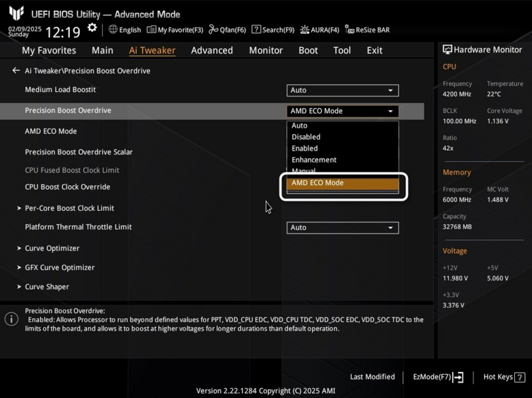
Task: Click the Memory Frequency 6000 MHz value
Action: (457, 200)
